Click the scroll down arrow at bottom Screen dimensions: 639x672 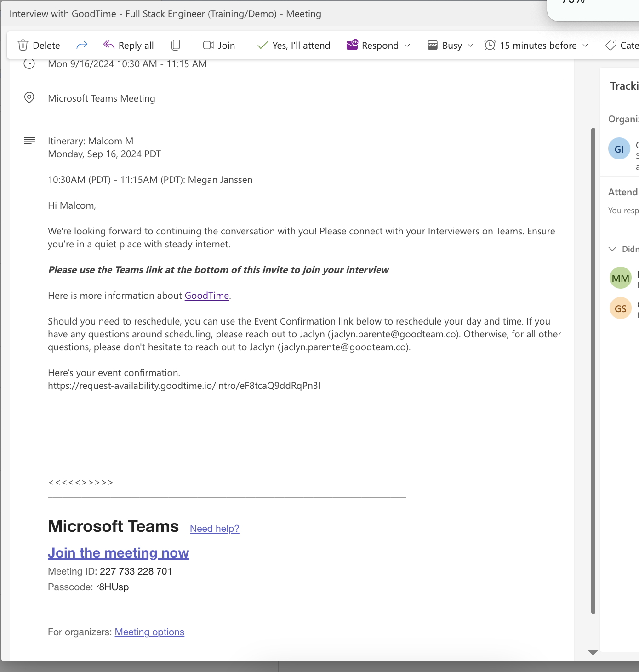(593, 652)
